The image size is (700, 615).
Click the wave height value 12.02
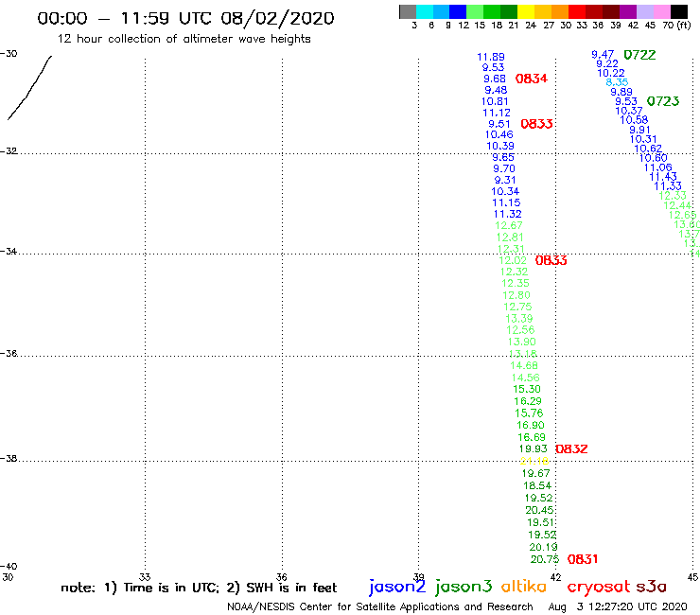point(513,260)
